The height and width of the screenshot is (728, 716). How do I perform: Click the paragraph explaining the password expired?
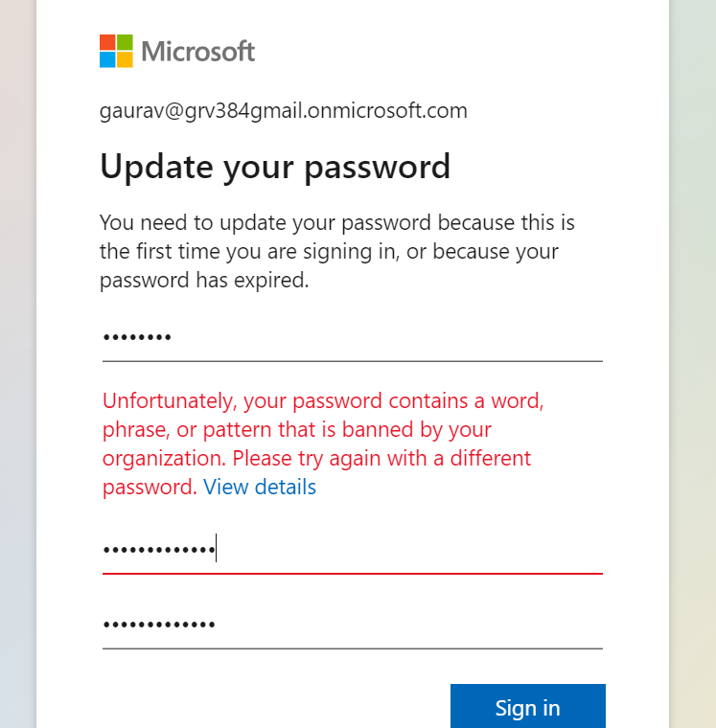click(x=335, y=252)
